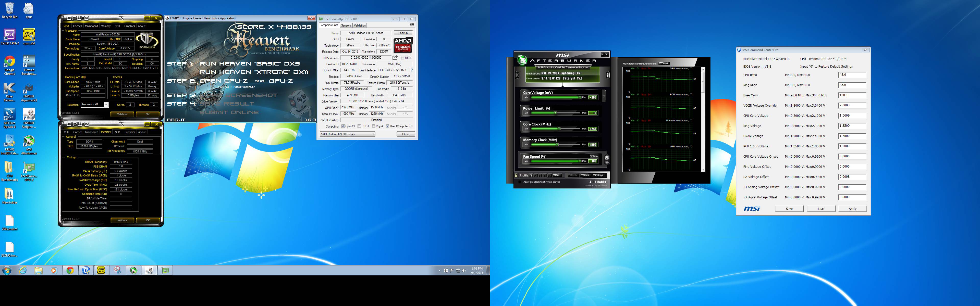Click the Core Clock slider in Afterburner
This screenshot has width=980, height=306.
555,129
